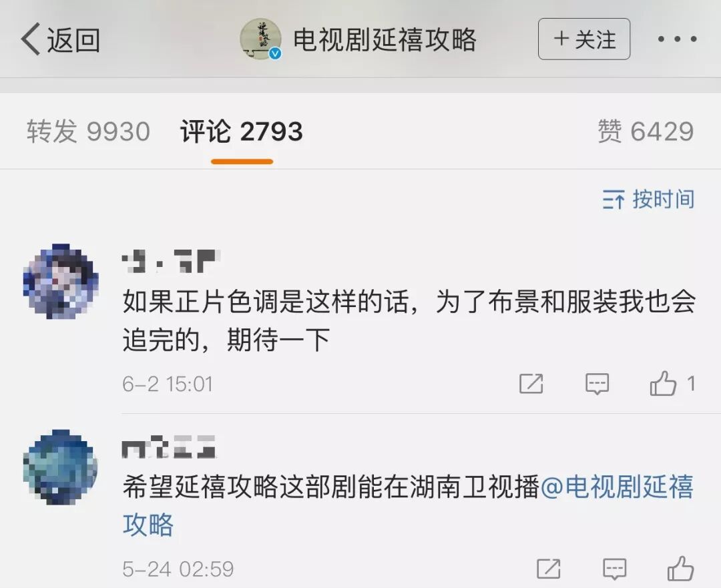Follow the account with the 关注 button

(x=584, y=39)
